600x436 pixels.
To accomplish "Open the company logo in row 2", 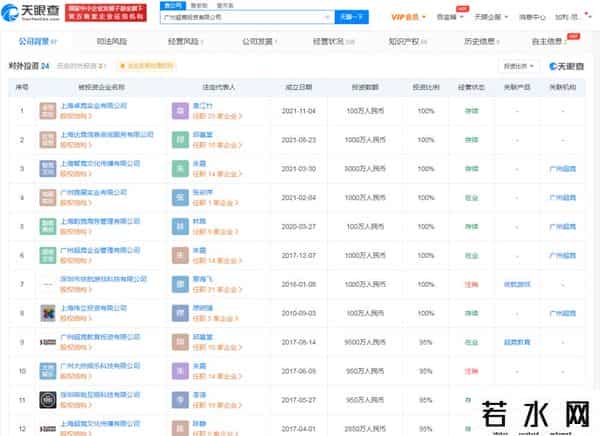I will point(48,140).
